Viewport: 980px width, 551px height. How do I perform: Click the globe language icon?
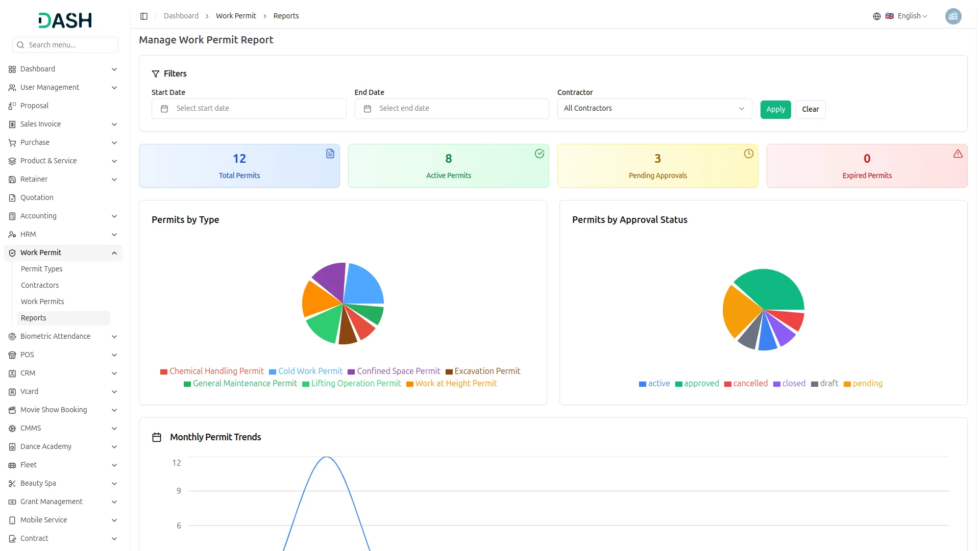coord(877,16)
